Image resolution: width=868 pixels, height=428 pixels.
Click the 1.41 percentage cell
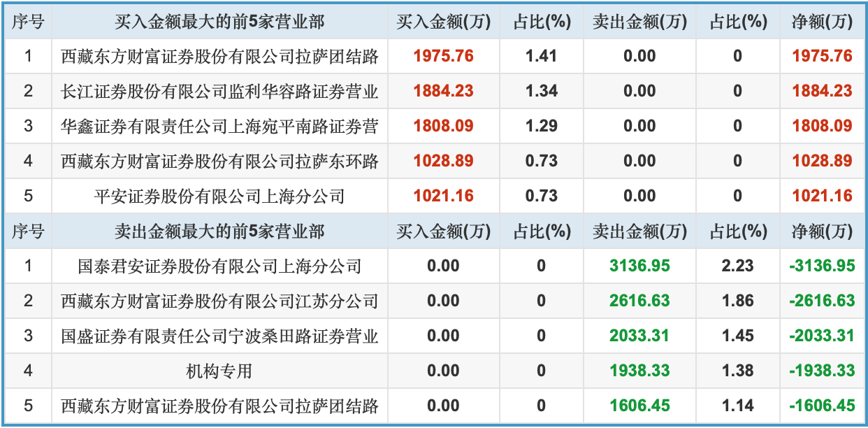[541, 56]
